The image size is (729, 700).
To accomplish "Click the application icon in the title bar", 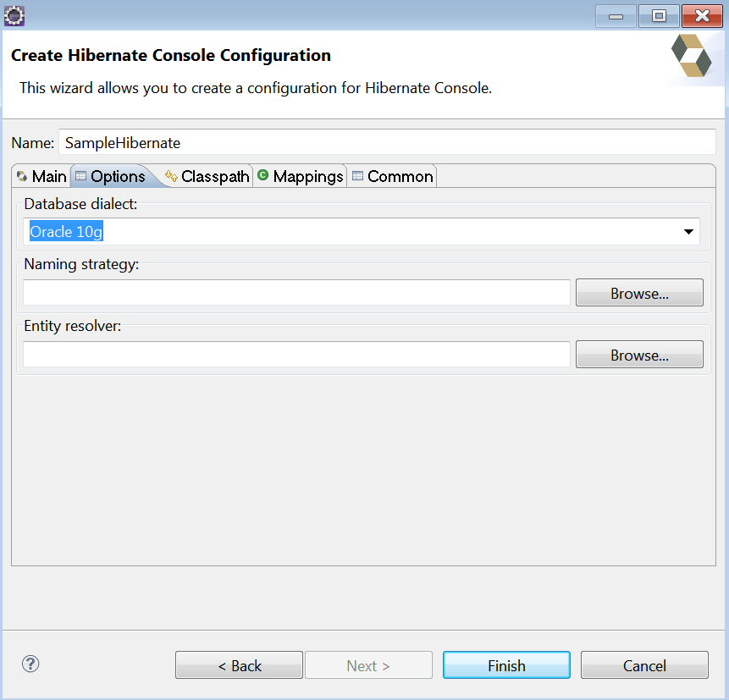I will tap(14, 15).
